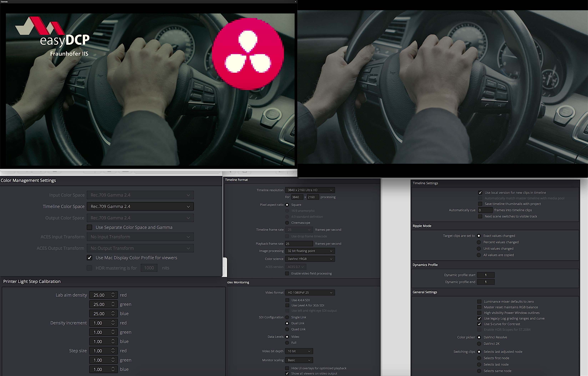Screen dimensions: 588x376
Task: Click the Density increment blue stepper arrows
Action: point(113,341)
